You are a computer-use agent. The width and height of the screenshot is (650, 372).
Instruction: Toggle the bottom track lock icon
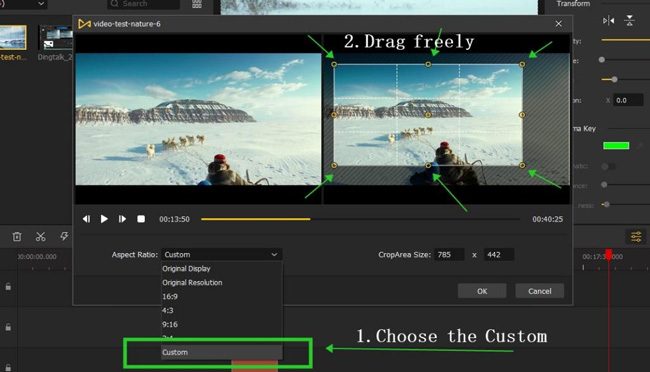(8, 367)
